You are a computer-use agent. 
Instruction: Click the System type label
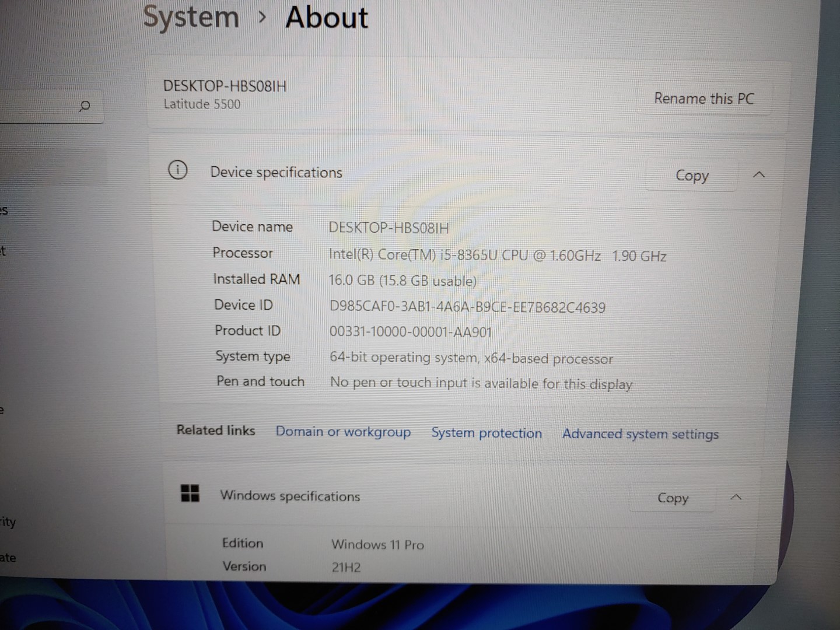click(253, 356)
